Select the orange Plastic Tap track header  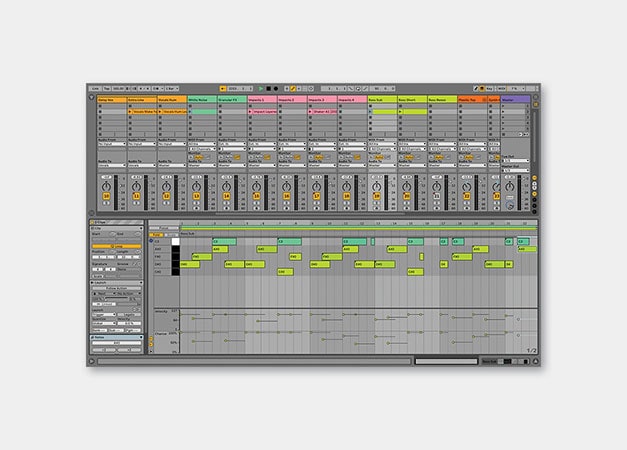pos(473,100)
